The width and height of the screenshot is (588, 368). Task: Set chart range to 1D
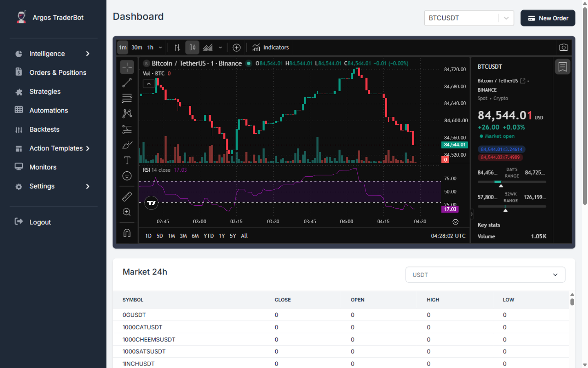148,236
